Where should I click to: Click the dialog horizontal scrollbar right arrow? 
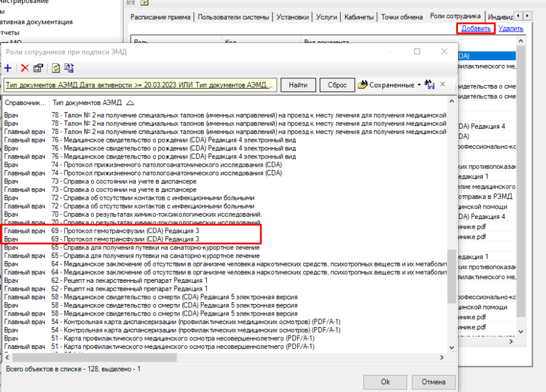[442, 357]
